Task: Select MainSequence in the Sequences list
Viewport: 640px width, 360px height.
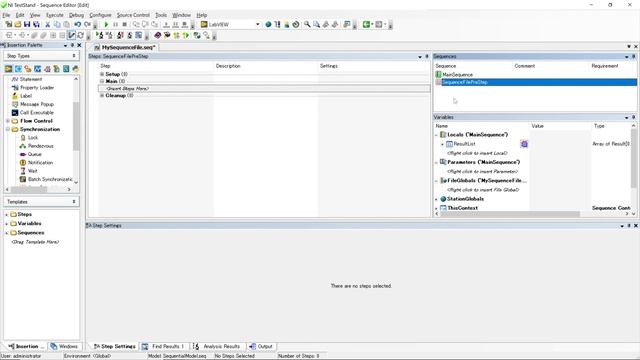Action: tap(458, 75)
